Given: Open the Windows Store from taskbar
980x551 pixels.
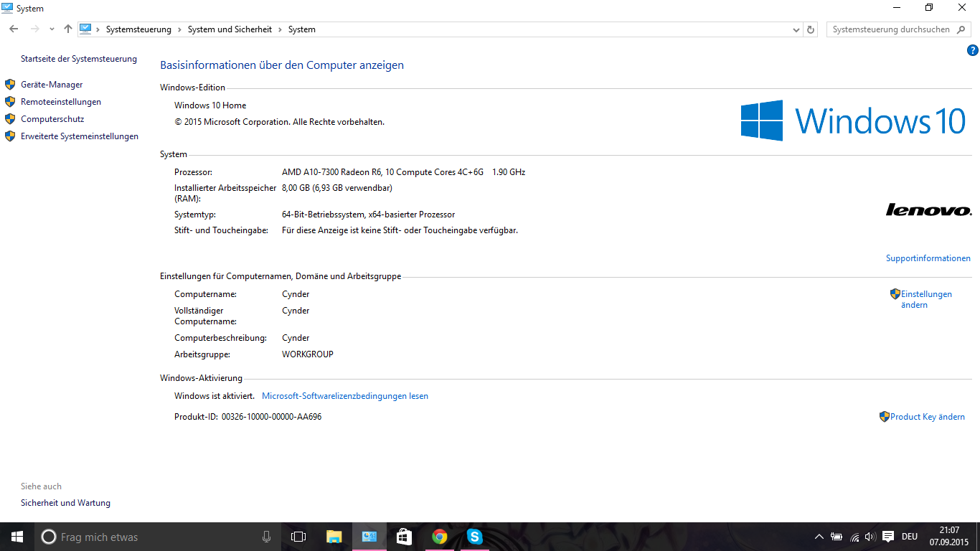Looking at the screenshot, I should click(405, 537).
